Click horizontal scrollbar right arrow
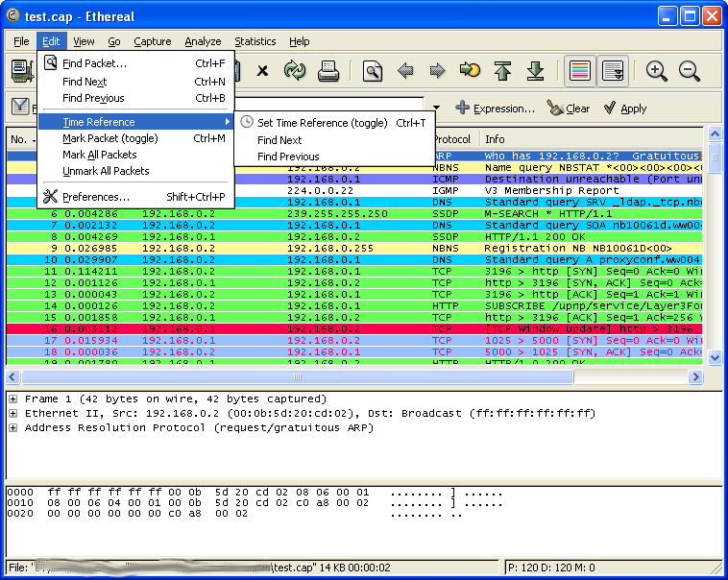The image size is (728, 580). 695,376
